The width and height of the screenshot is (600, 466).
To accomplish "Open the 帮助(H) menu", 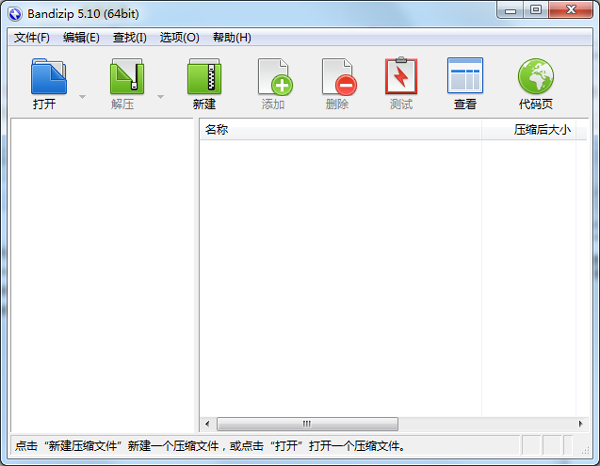I will point(232,37).
